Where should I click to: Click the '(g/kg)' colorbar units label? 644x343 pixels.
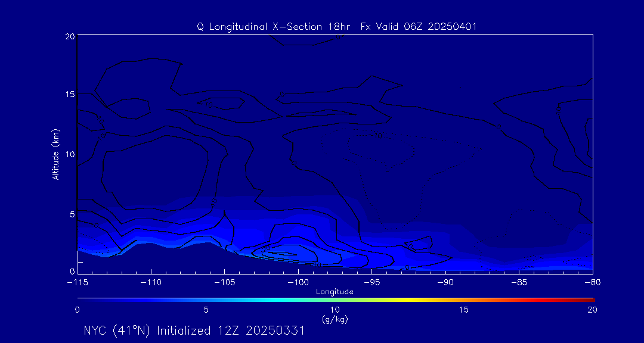click(335, 320)
